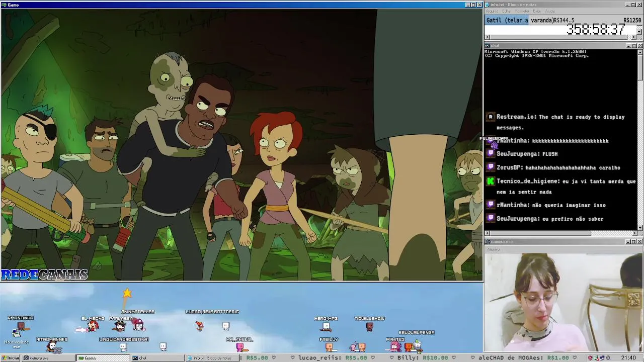
Task: Click the lucao_reiis: R$5.00 ticker entry
Action: 333,358
